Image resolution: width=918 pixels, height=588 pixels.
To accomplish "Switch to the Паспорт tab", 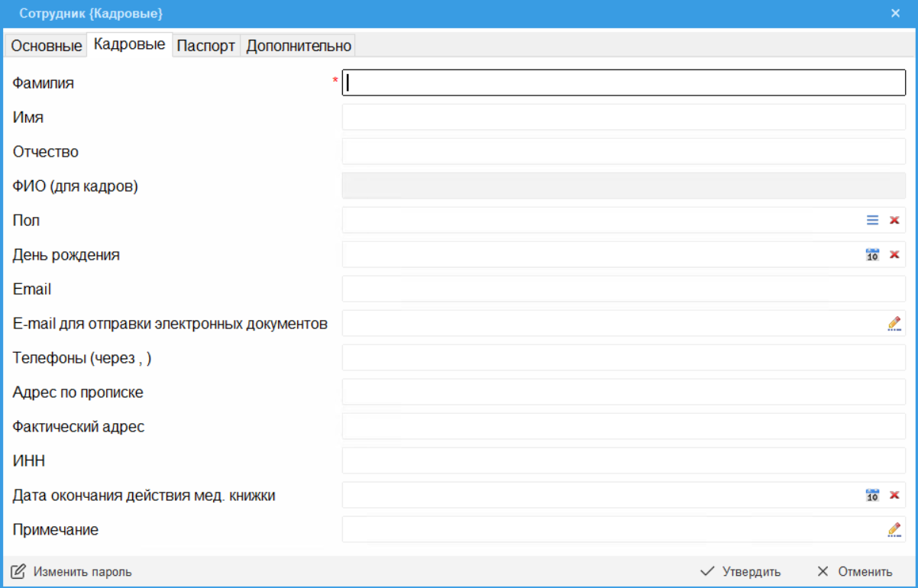I will (x=206, y=46).
